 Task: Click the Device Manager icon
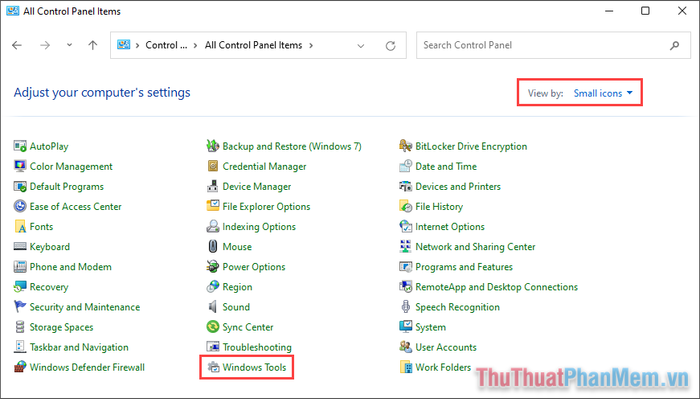(x=212, y=187)
